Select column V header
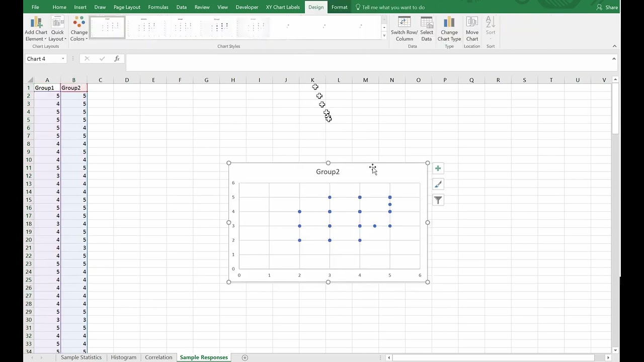The width and height of the screenshot is (644, 362). [x=604, y=80]
